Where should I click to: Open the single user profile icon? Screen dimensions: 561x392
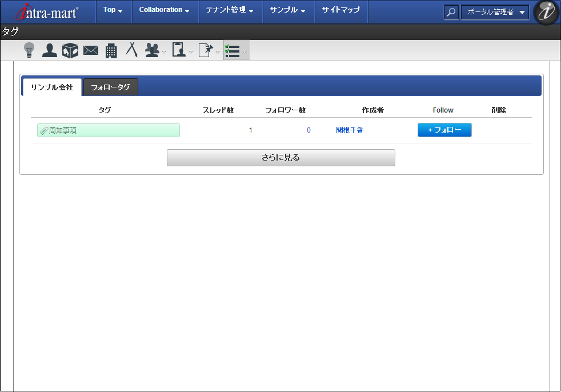tap(50, 51)
